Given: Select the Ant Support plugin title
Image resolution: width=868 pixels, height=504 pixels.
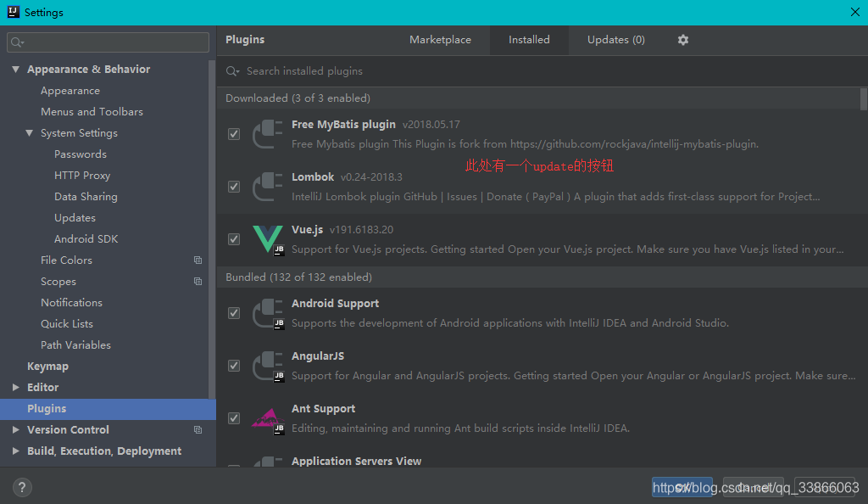Looking at the screenshot, I should pos(323,409).
